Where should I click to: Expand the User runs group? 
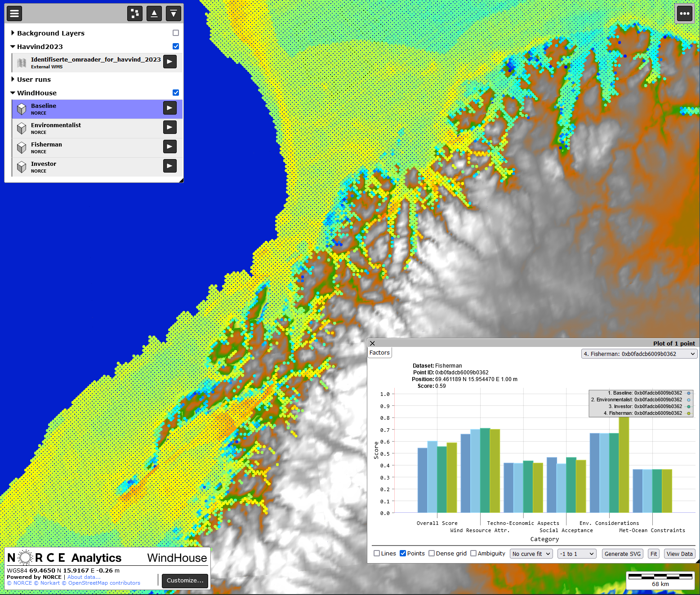tap(13, 80)
